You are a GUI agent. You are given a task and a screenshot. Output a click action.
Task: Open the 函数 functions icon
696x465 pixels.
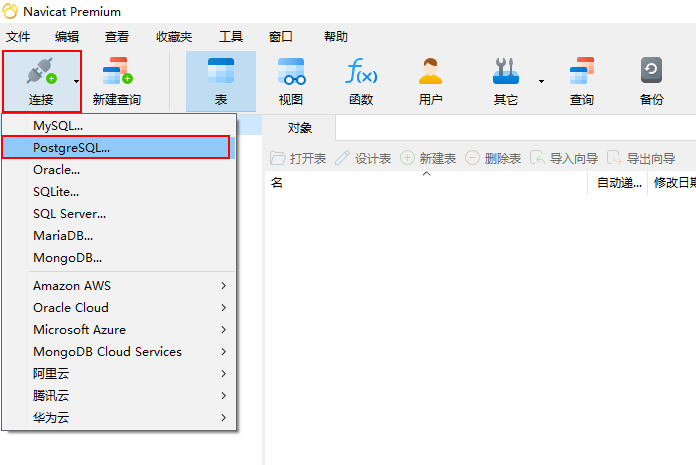(x=361, y=71)
